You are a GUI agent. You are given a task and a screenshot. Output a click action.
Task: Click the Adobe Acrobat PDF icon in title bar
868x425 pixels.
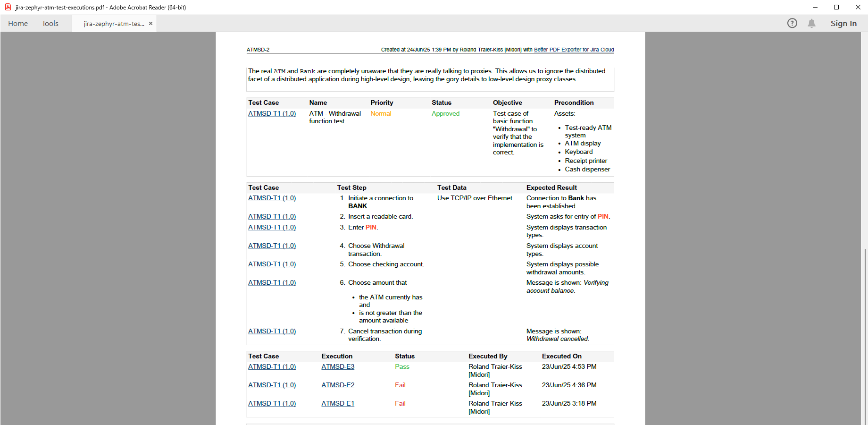pos(8,7)
